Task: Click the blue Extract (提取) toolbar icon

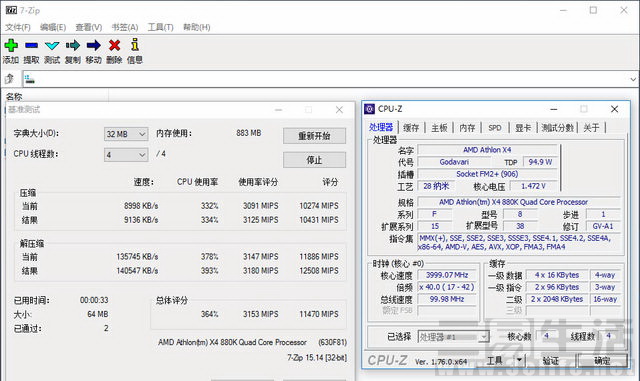Action: [31, 45]
